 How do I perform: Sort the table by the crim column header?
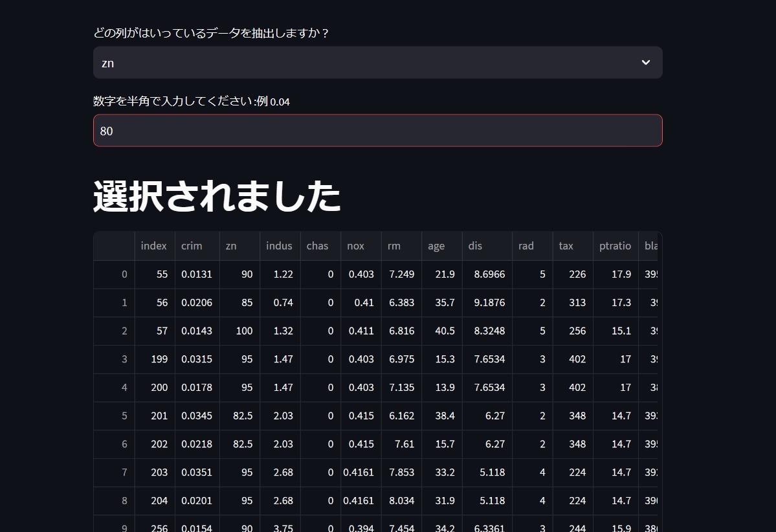[x=192, y=246]
